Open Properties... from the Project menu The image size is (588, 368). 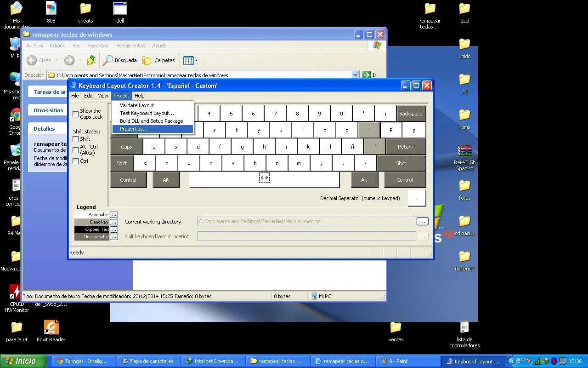(153, 129)
